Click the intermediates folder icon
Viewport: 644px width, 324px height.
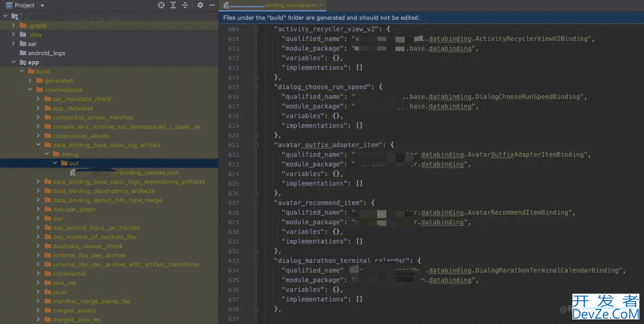40,90
